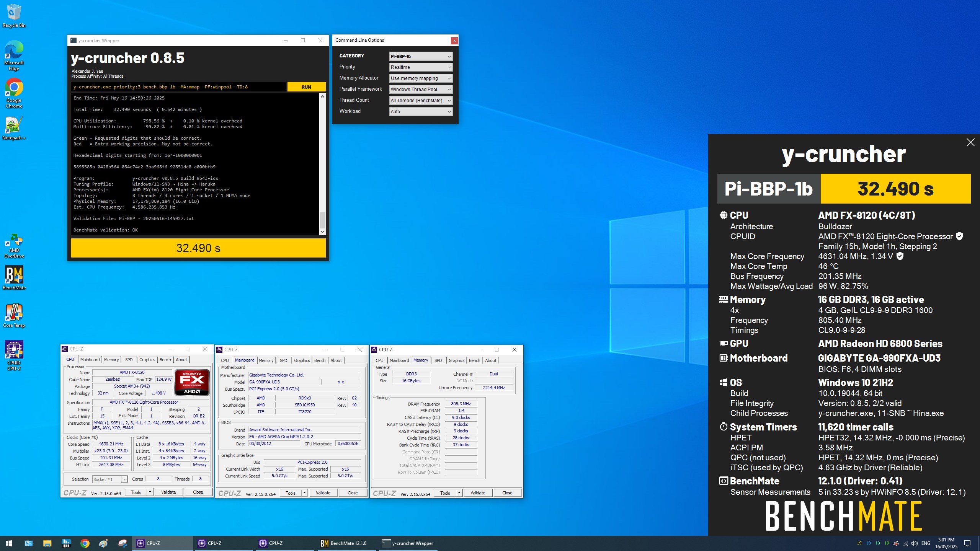Viewport: 980px width, 551px height.
Task: Activate the first CPU-Z taskbar button
Action: coord(163,543)
